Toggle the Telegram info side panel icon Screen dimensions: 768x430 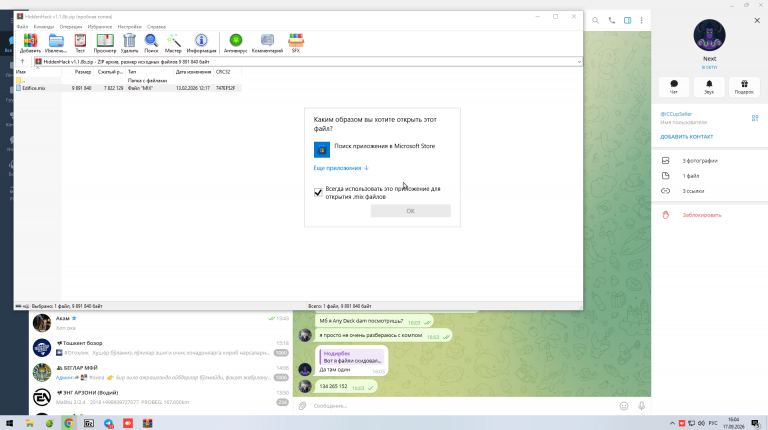[x=627, y=21]
